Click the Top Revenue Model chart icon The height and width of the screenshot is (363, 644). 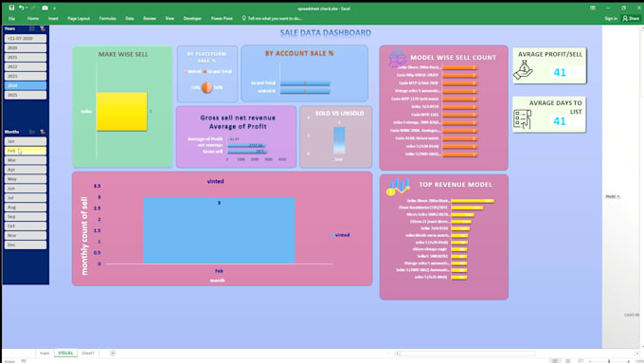click(398, 187)
